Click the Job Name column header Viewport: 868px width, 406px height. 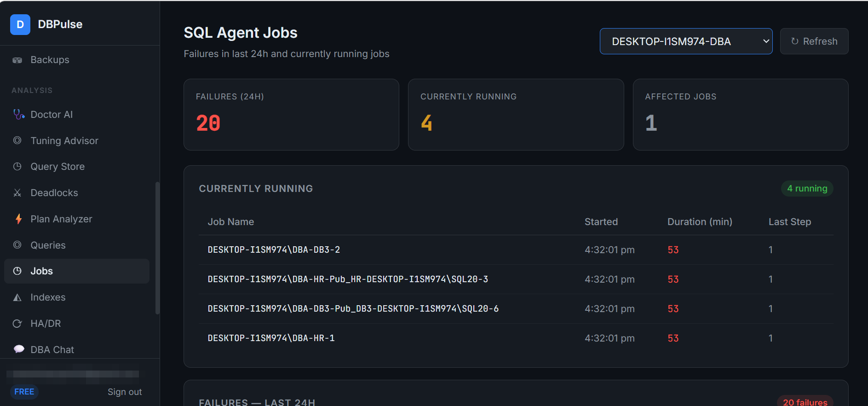point(231,222)
